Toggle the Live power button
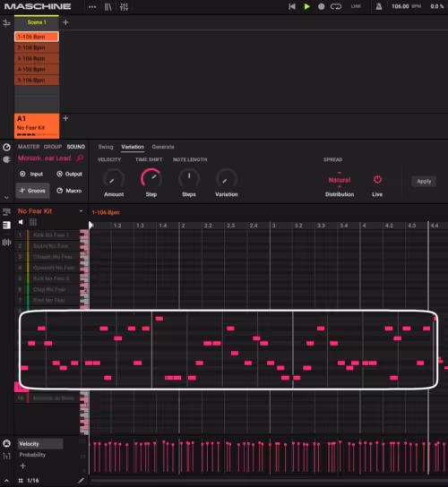448x487 pixels. [x=377, y=179]
